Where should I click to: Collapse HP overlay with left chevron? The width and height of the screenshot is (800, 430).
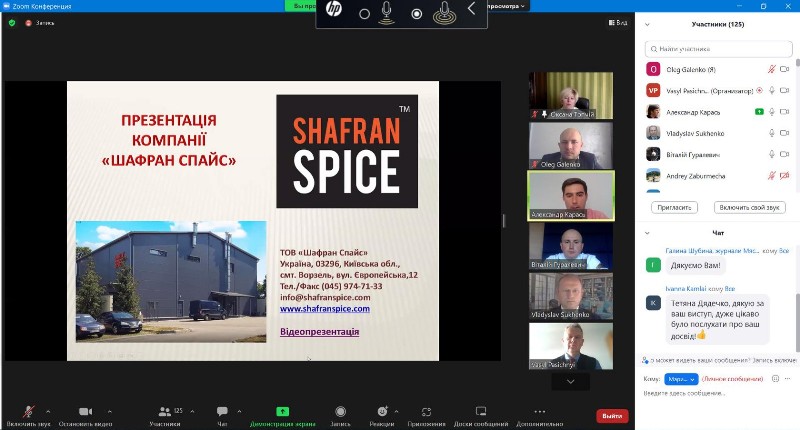(x=472, y=8)
